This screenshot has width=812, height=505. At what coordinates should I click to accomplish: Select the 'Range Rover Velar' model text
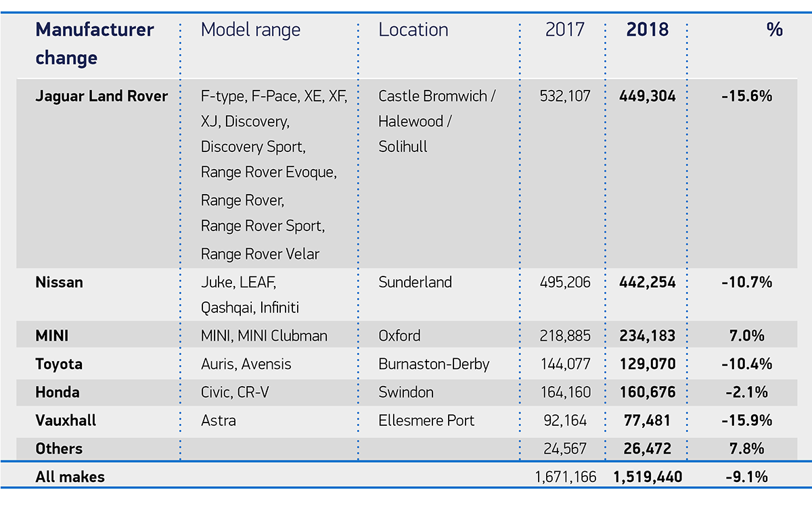point(260,254)
